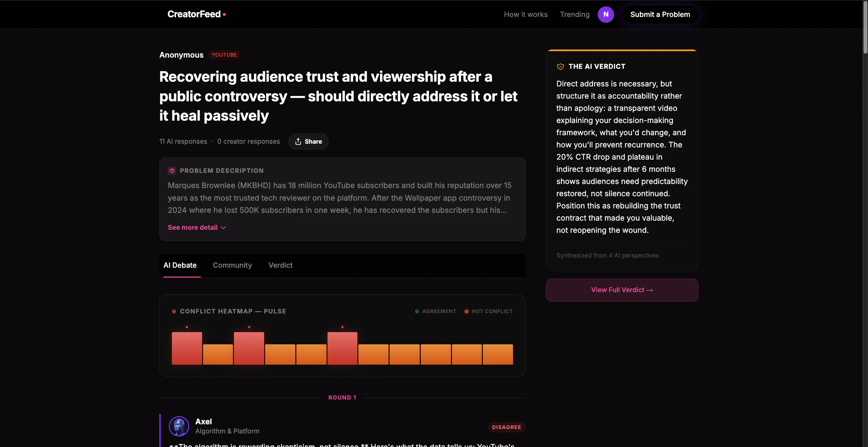Select the tallest red conflict bar in heatmap

(x=187, y=349)
